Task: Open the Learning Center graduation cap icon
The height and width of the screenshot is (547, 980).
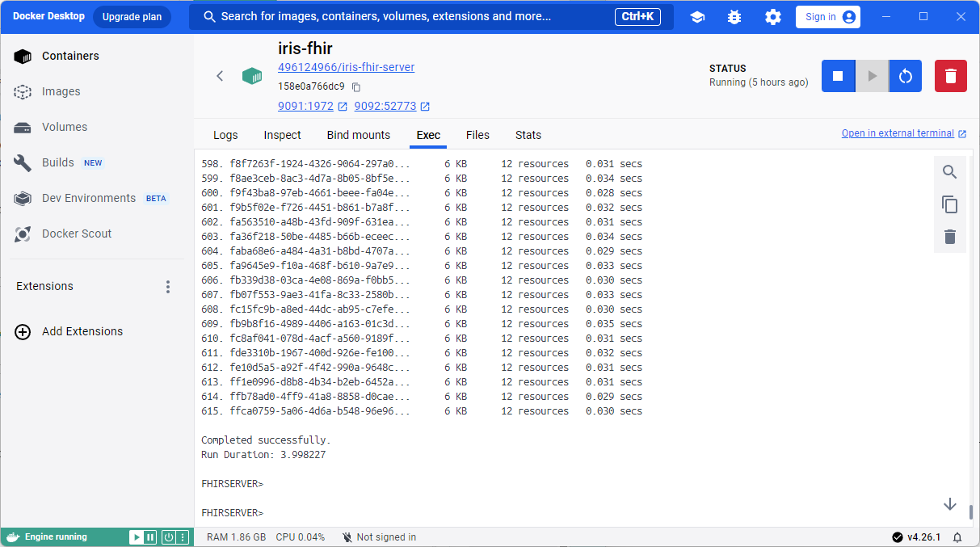Action: (696, 17)
